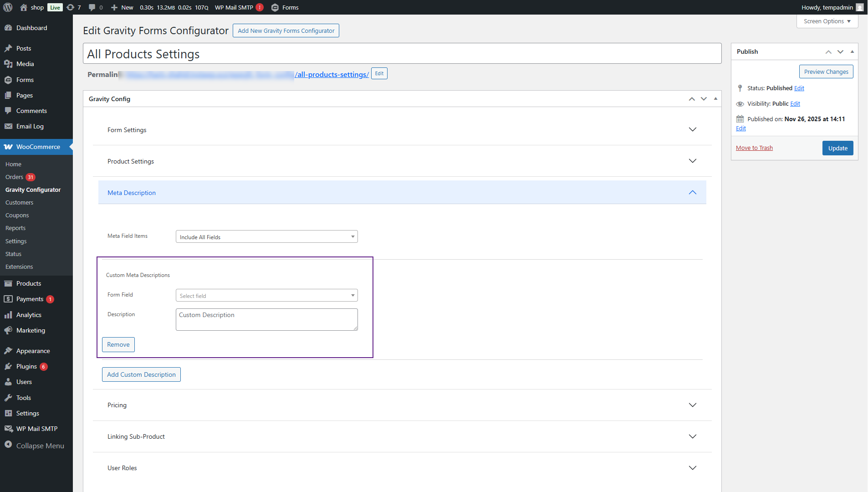Click the WP Mail SMTP sidebar icon
Image resolution: width=868 pixels, height=492 pixels.
8,429
